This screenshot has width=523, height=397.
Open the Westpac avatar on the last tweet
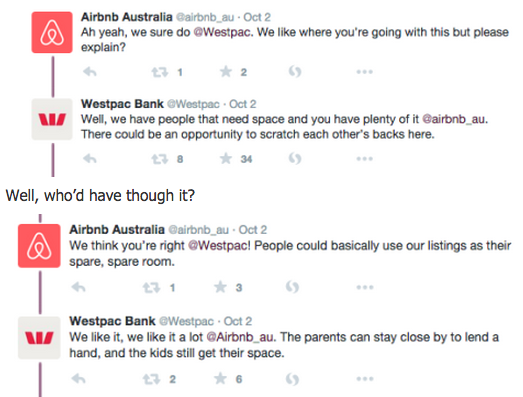pyautogui.click(x=39, y=338)
